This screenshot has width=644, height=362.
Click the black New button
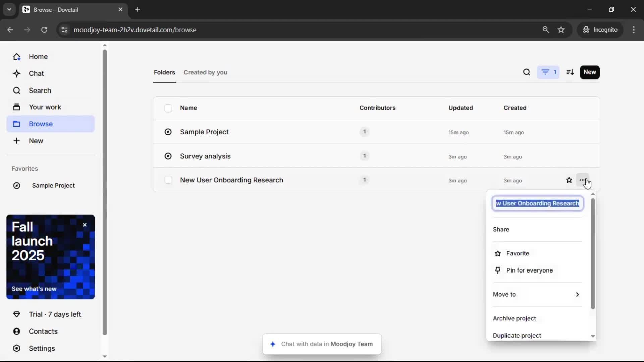click(589, 72)
